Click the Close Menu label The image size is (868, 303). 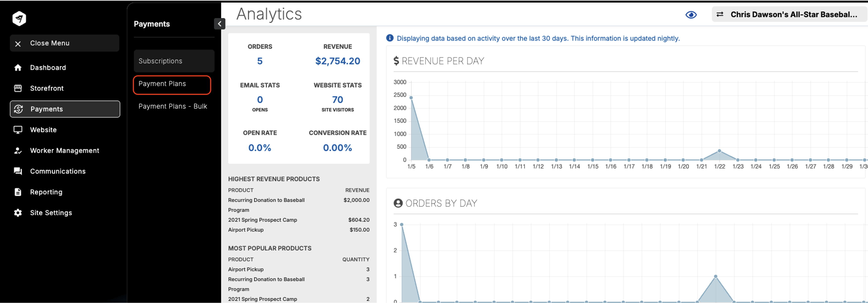coord(50,43)
